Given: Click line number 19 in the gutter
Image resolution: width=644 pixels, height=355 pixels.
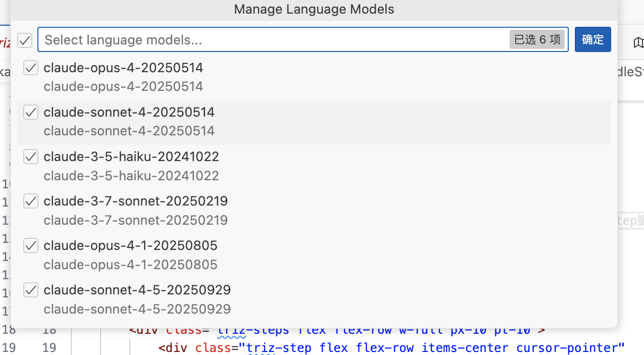Looking at the screenshot, I should click(49, 348).
